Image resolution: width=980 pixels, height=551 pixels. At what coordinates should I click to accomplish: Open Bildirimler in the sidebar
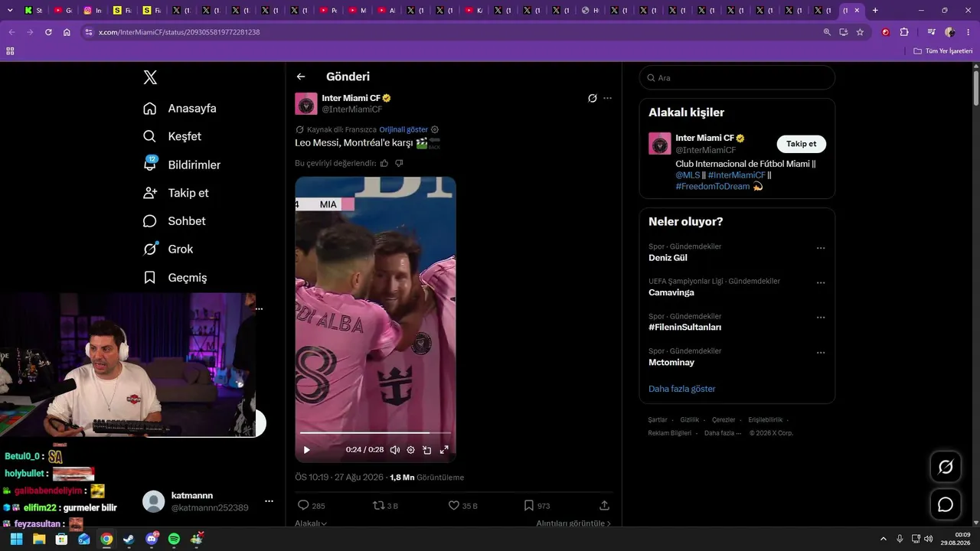pyautogui.click(x=182, y=165)
